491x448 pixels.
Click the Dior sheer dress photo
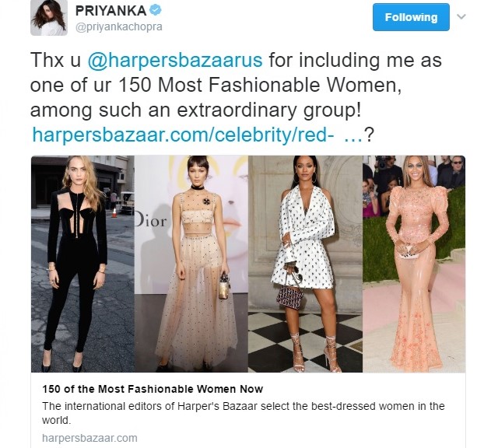point(191,264)
